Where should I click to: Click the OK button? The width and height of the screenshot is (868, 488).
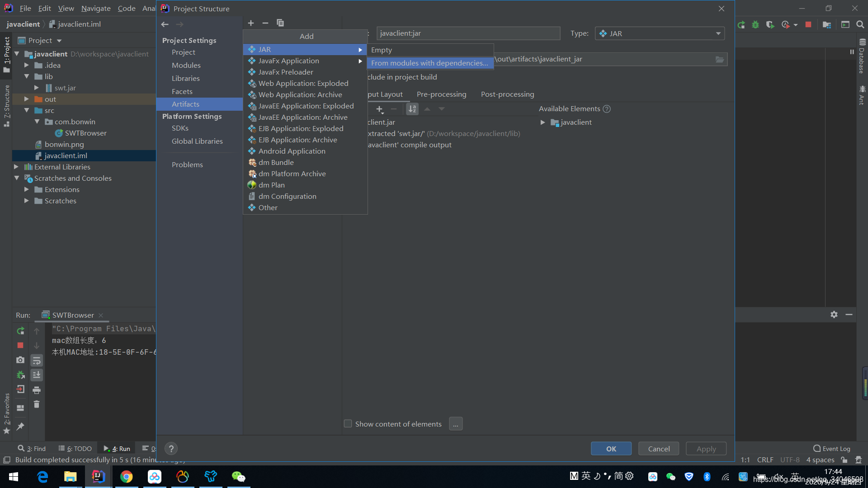[611, 449]
